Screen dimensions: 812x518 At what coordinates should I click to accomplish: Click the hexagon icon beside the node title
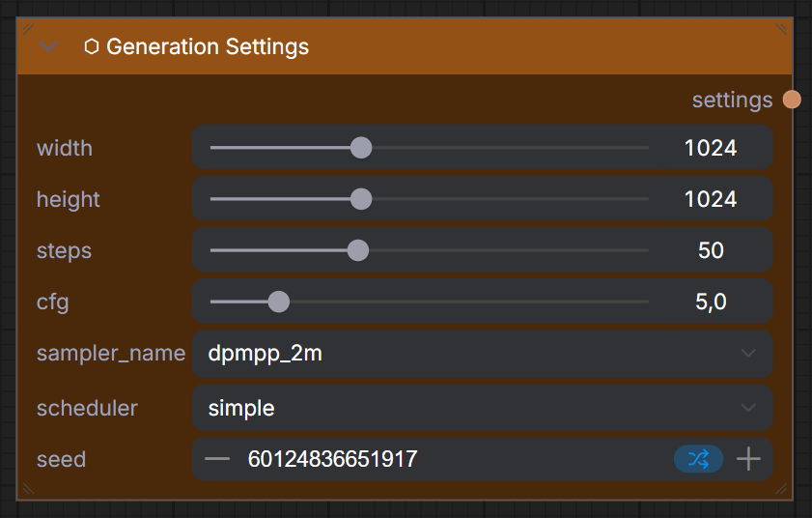pos(92,46)
